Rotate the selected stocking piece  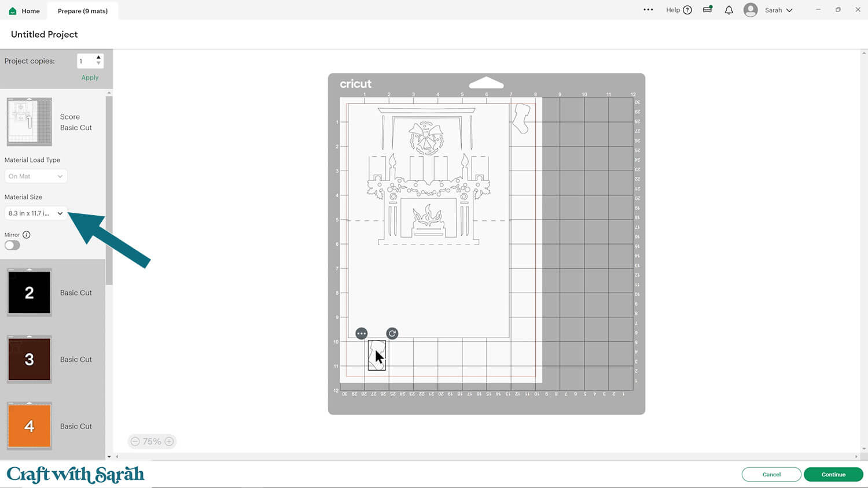(x=392, y=333)
